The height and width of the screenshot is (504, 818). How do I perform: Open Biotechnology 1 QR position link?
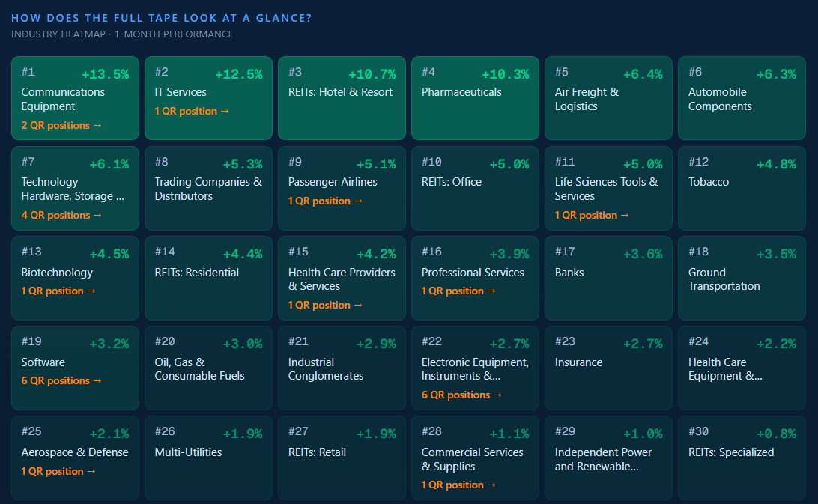58,291
